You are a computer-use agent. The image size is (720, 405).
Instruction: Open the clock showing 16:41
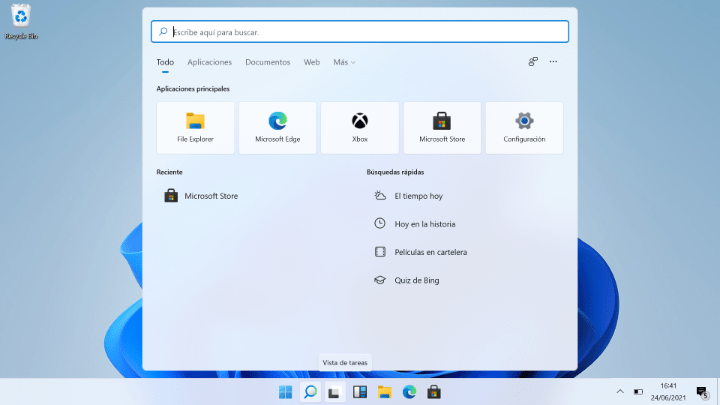[668, 392]
